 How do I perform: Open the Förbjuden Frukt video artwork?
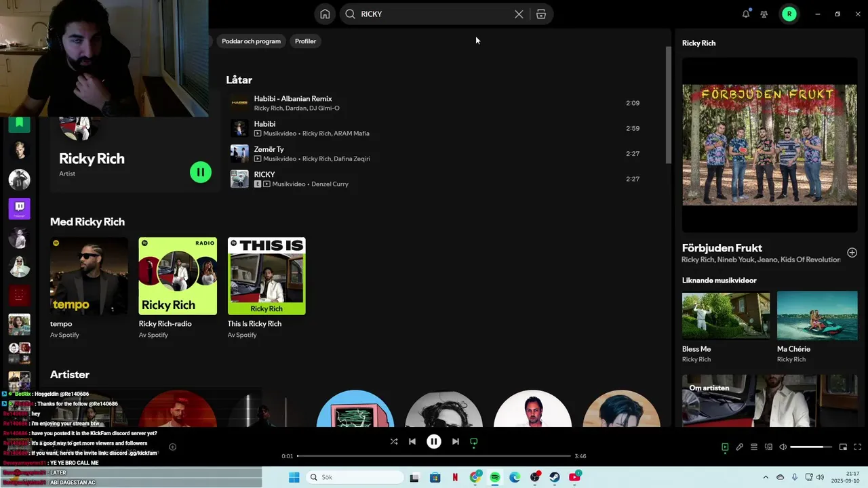770,145
